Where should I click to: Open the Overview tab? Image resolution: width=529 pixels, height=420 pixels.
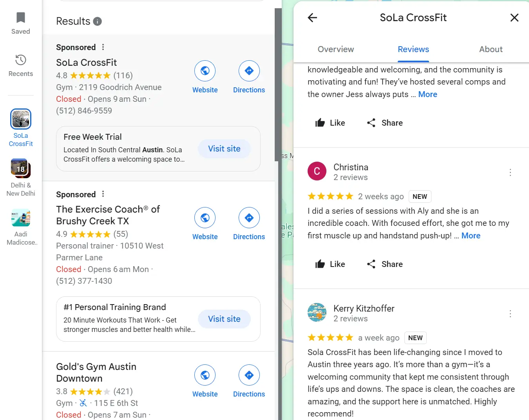point(335,49)
